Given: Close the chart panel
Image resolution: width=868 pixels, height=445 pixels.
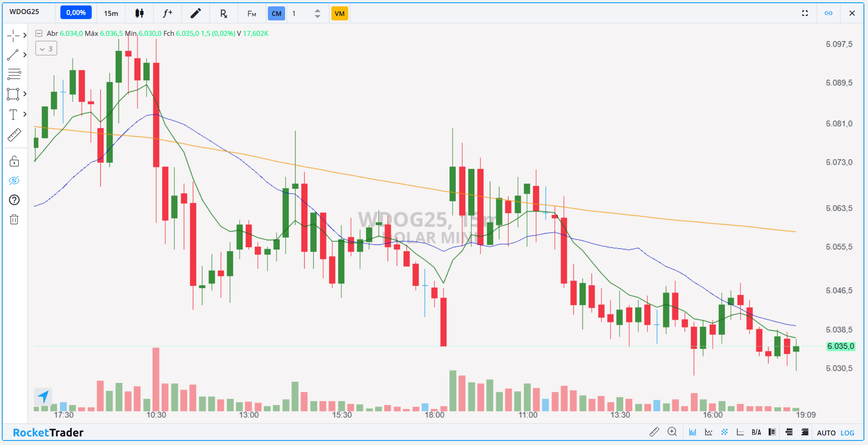Looking at the screenshot, I should [852, 13].
